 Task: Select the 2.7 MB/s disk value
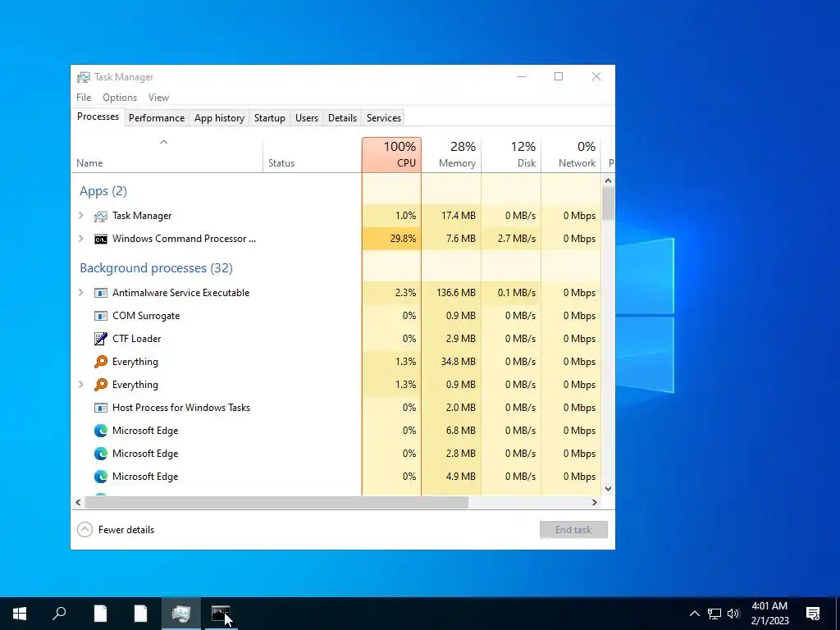point(512,239)
